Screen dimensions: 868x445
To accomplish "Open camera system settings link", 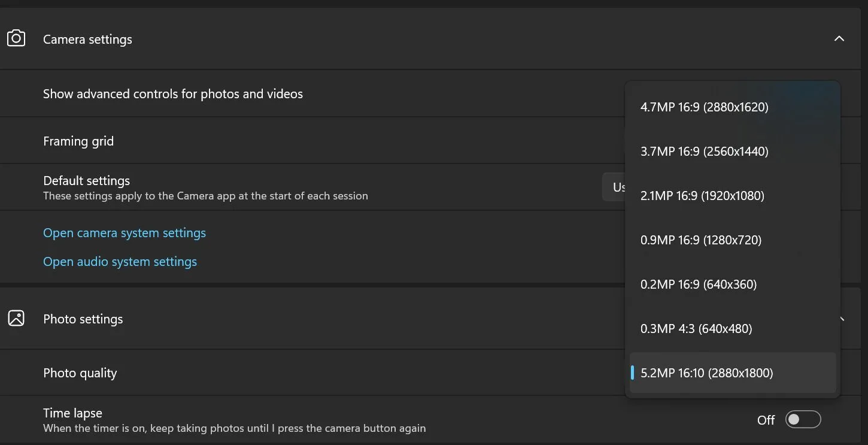I will pyautogui.click(x=125, y=233).
